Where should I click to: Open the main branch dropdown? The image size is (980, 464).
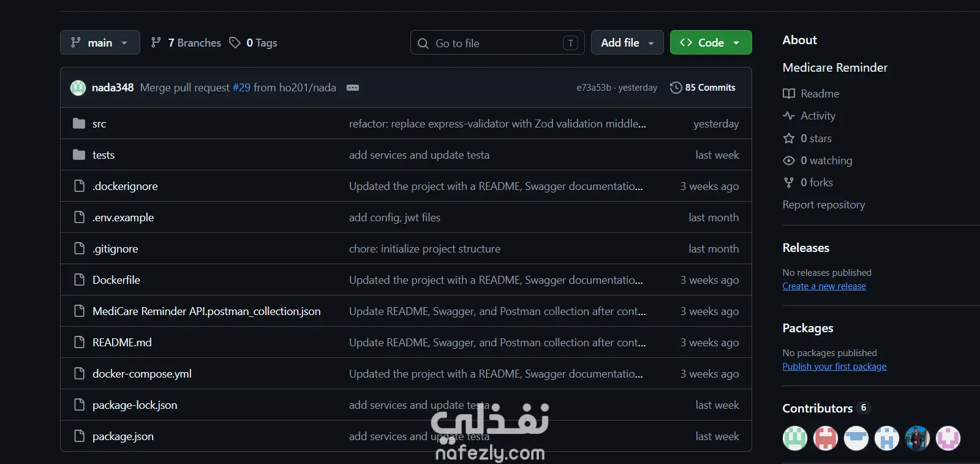pos(100,42)
